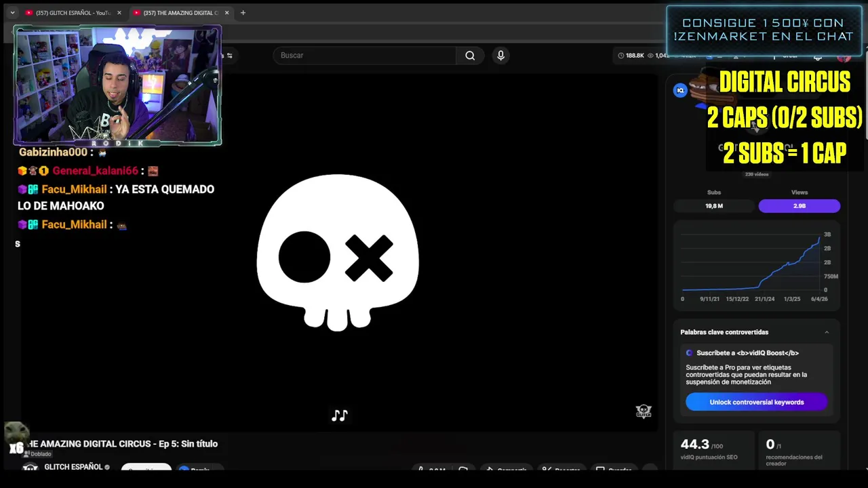Open the vidIQ IQ badge icon

[680, 90]
